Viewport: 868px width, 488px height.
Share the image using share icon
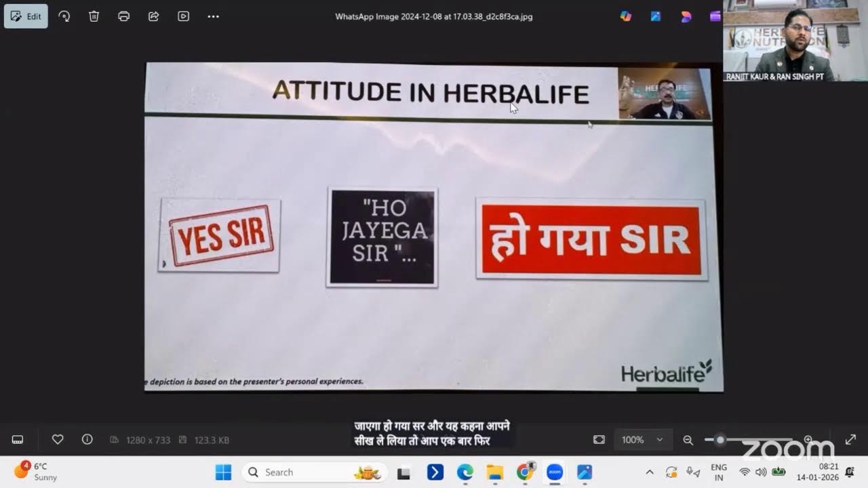click(154, 16)
